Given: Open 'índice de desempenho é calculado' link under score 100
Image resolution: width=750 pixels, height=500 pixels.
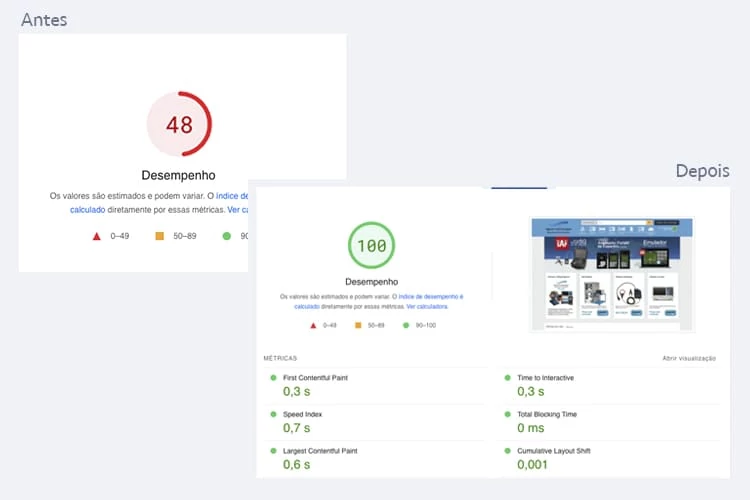Looking at the screenshot, I should click(x=428, y=297).
